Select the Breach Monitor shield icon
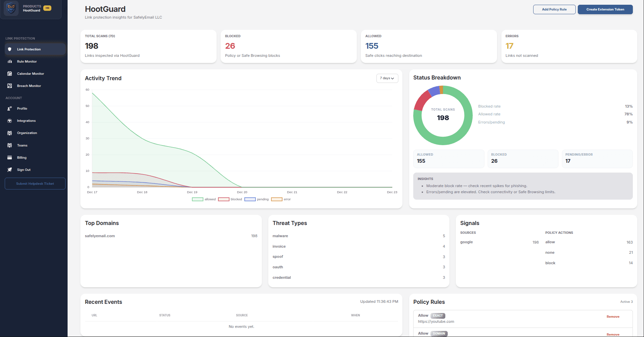The height and width of the screenshot is (337, 644). (10, 86)
